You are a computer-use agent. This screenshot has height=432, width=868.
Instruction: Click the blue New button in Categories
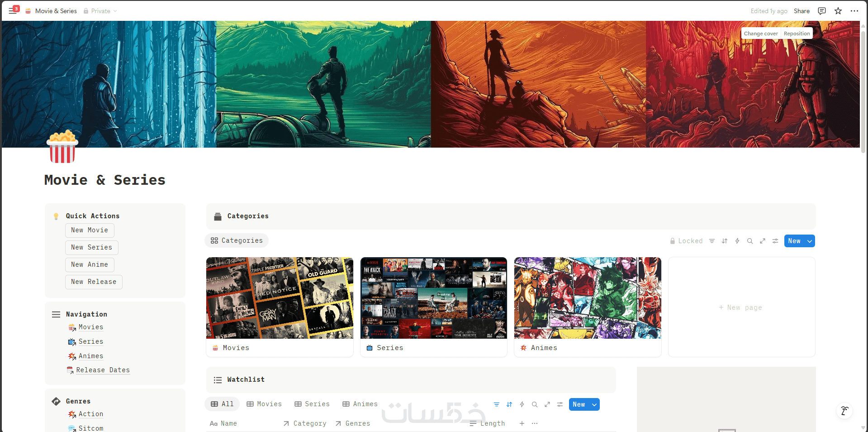[794, 241]
